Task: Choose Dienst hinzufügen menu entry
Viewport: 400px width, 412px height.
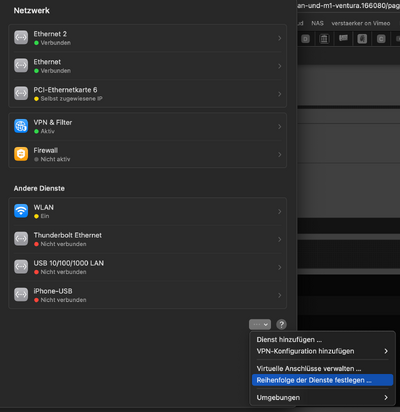Action: pyautogui.click(x=289, y=340)
